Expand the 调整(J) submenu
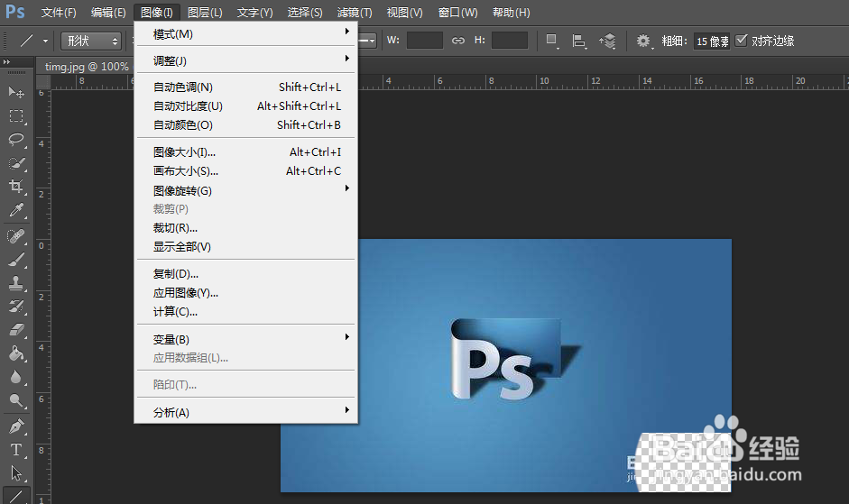Screen dimensions: 849x504 [x=245, y=60]
